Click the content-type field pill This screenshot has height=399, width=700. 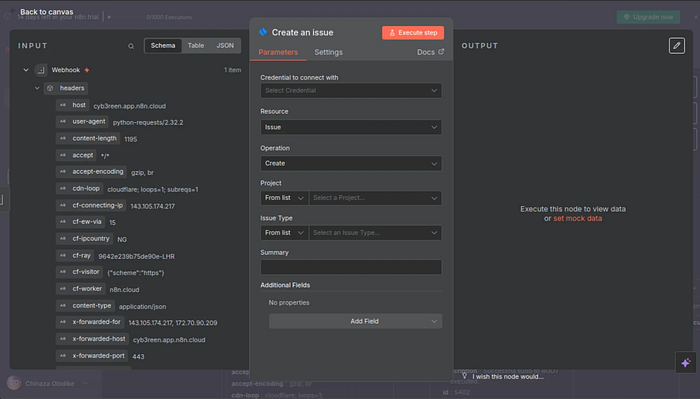pos(85,306)
